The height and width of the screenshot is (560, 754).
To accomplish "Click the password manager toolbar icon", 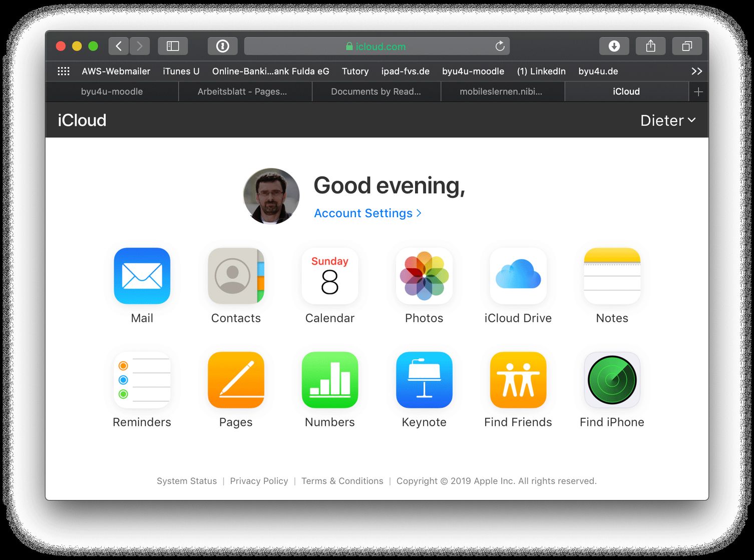I will [223, 46].
